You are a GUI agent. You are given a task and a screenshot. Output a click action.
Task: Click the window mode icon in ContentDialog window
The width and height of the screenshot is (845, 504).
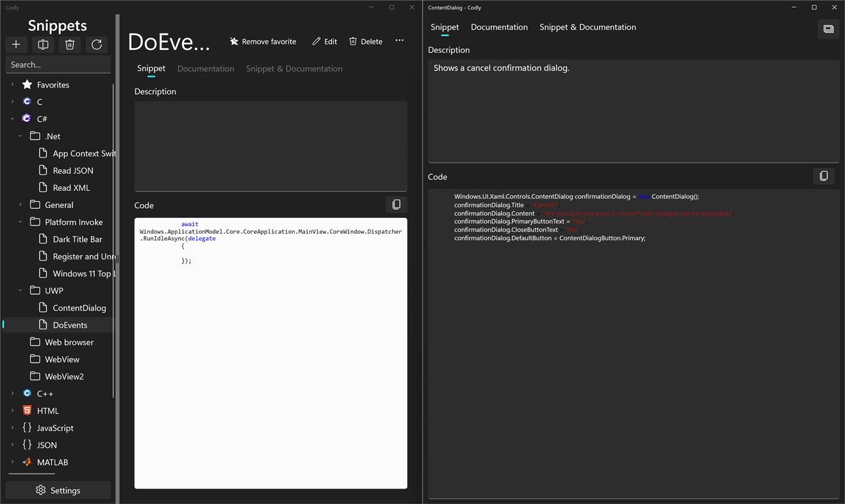pos(828,29)
